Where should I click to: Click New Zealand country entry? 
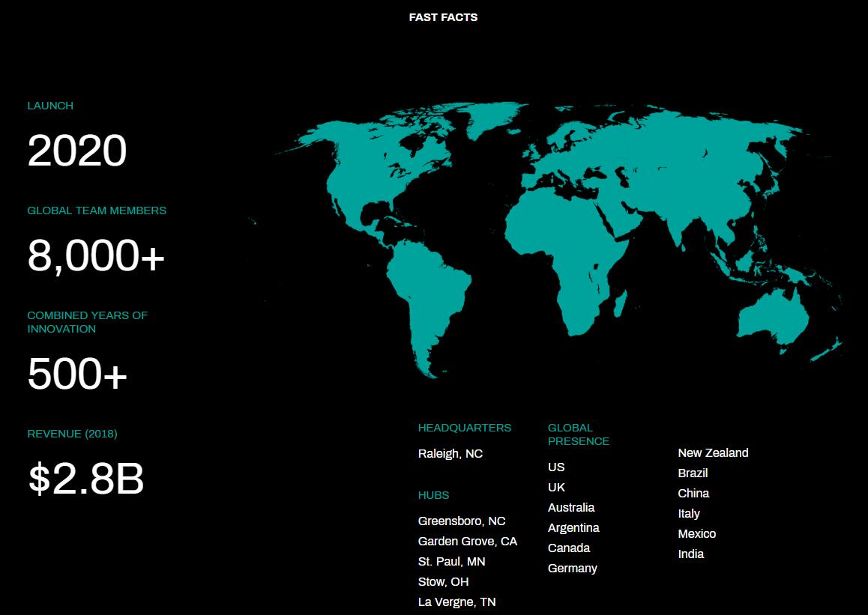click(x=713, y=453)
